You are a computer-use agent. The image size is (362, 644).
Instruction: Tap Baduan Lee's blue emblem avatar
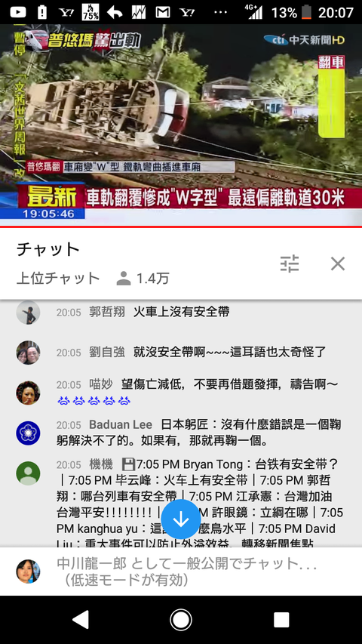[x=28, y=433]
